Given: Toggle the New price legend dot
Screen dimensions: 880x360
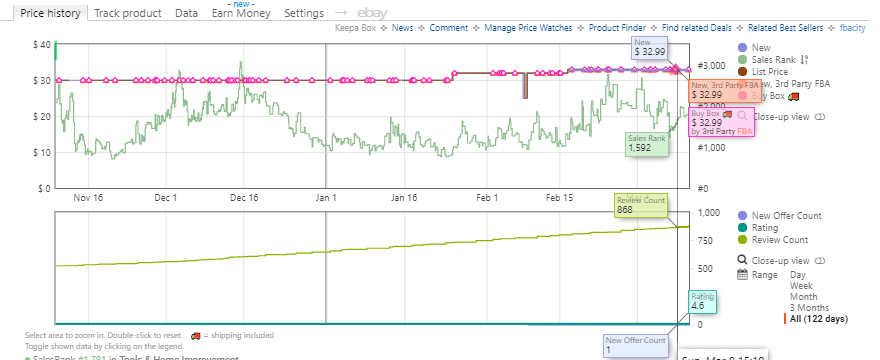Looking at the screenshot, I should coord(742,48).
